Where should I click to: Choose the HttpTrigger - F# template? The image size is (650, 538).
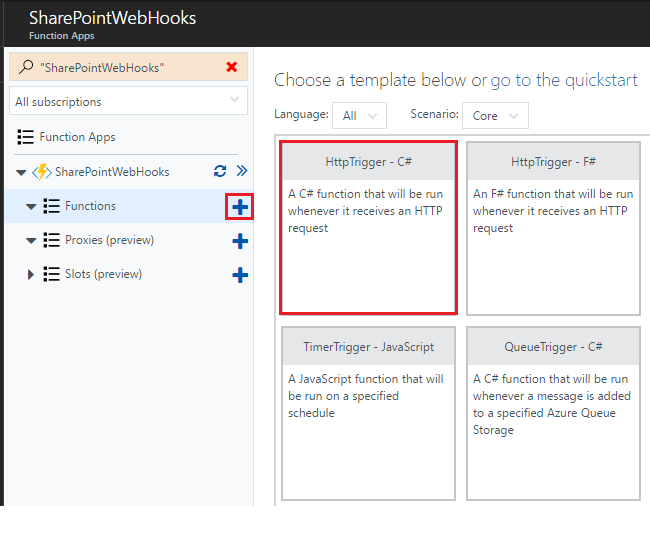[553, 228]
